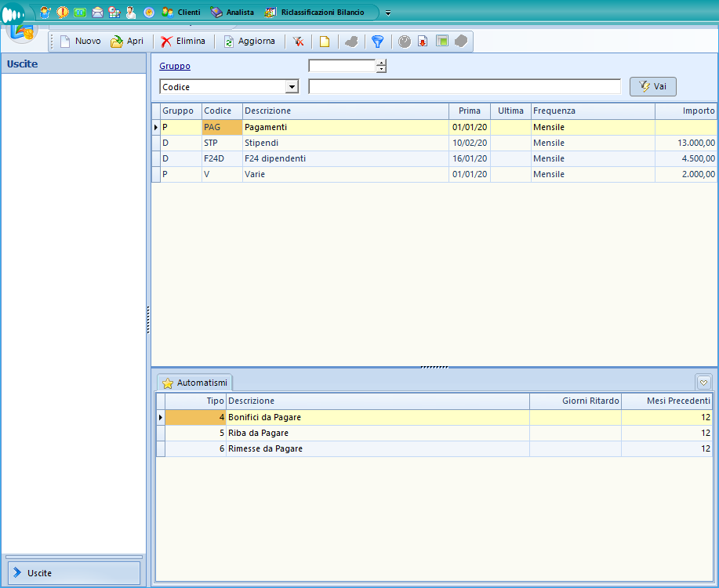
Task: Click the blue funnel filter icon
Action: 377,42
